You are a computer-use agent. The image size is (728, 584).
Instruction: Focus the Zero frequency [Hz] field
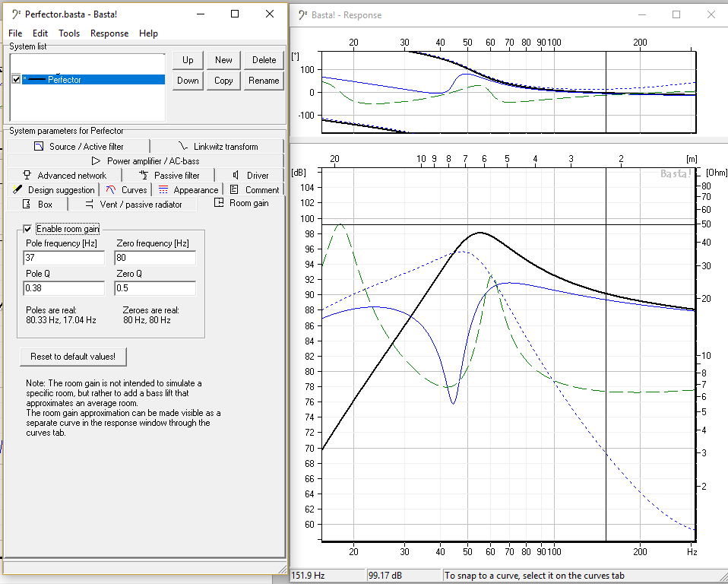coord(155,258)
